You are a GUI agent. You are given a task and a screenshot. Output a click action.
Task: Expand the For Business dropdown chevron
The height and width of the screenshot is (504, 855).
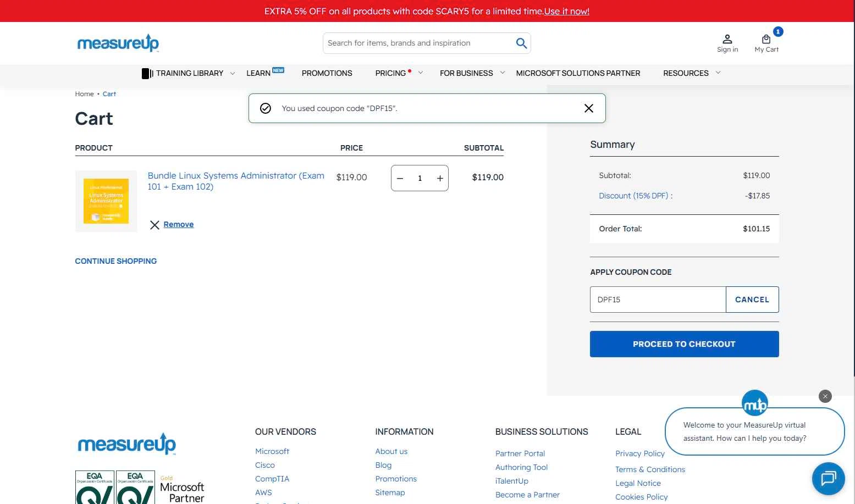pyautogui.click(x=503, y=73)
